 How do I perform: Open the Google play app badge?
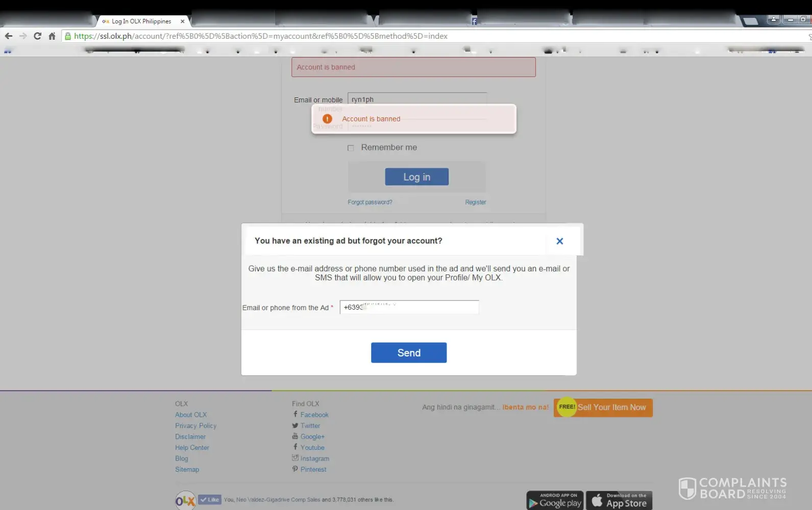555,500
